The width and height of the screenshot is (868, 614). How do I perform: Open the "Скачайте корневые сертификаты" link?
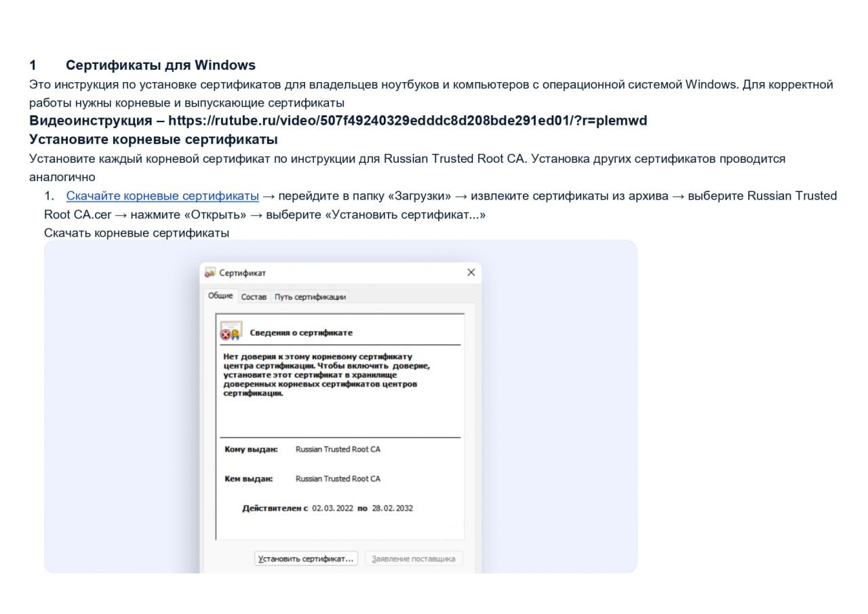pyautogui.click(x=163, y=196)
